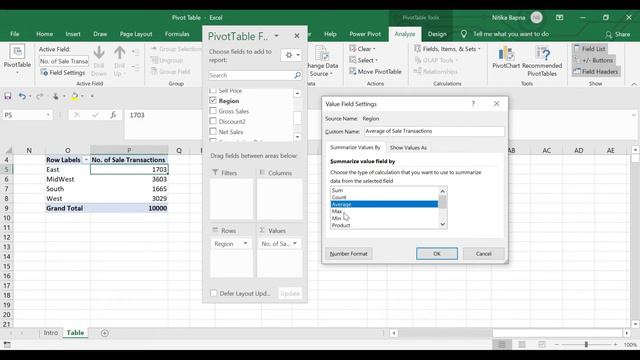Open the field list tools gear dropdown

click(x=292, y=55)
